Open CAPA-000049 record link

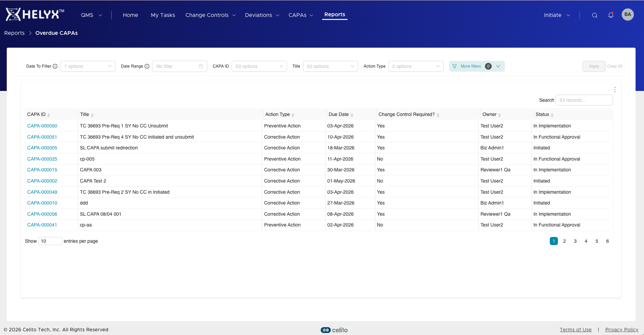point(42,192)
